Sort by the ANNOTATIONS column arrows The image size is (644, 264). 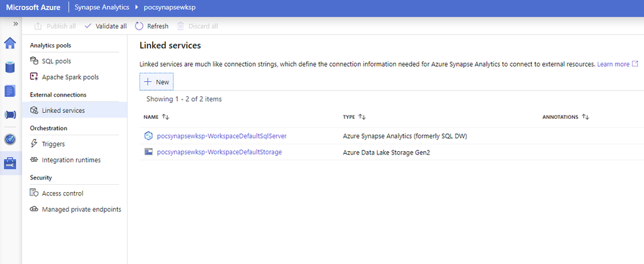pos(586,117)
